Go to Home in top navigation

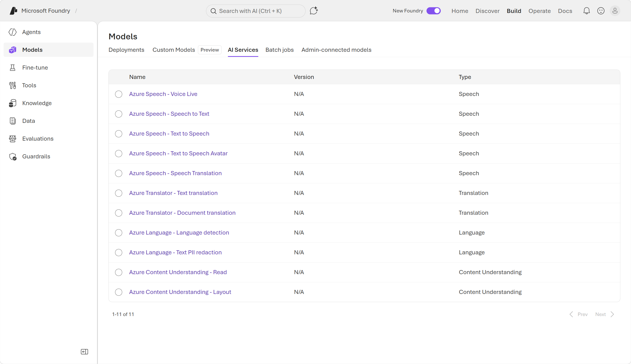click(x=460, y=11)
